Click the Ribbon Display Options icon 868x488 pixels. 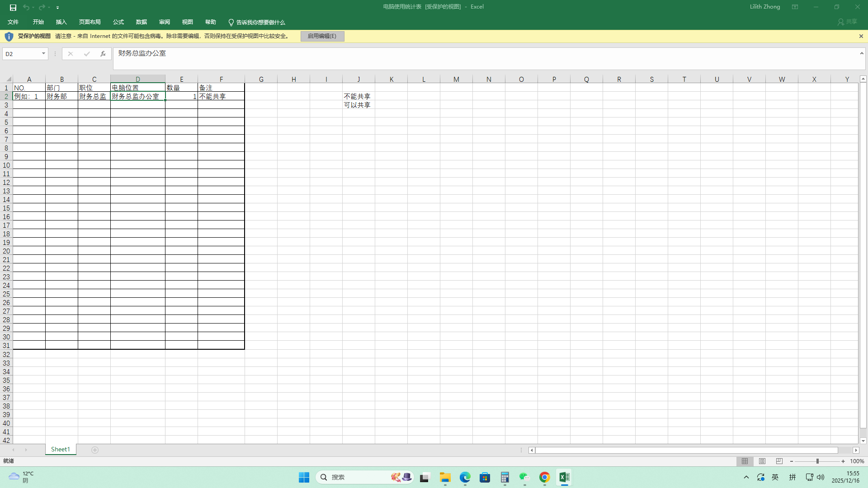(x=795, y=7)
